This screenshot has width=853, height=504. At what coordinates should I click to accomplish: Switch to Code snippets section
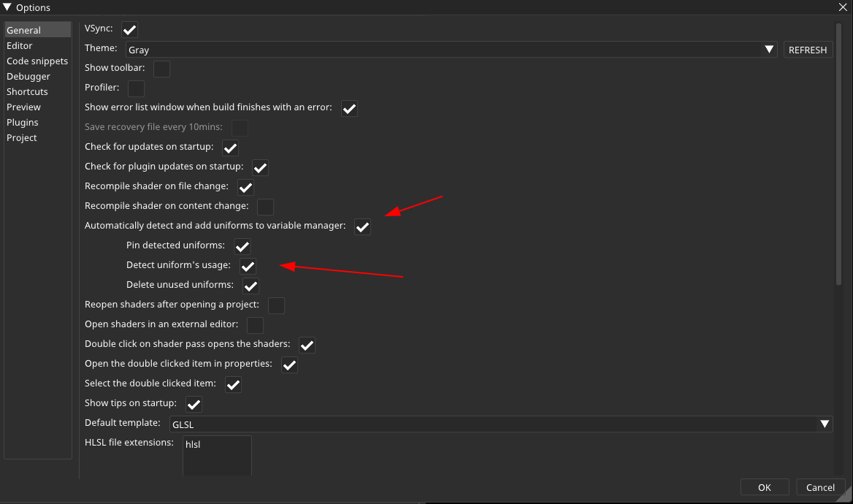coord(37,61)
